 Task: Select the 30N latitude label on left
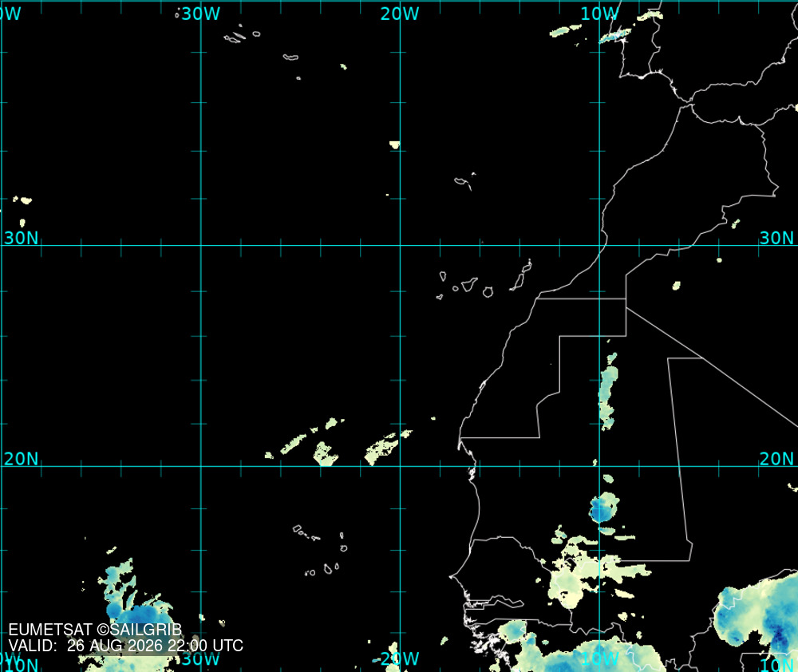(x=22, y=238)
